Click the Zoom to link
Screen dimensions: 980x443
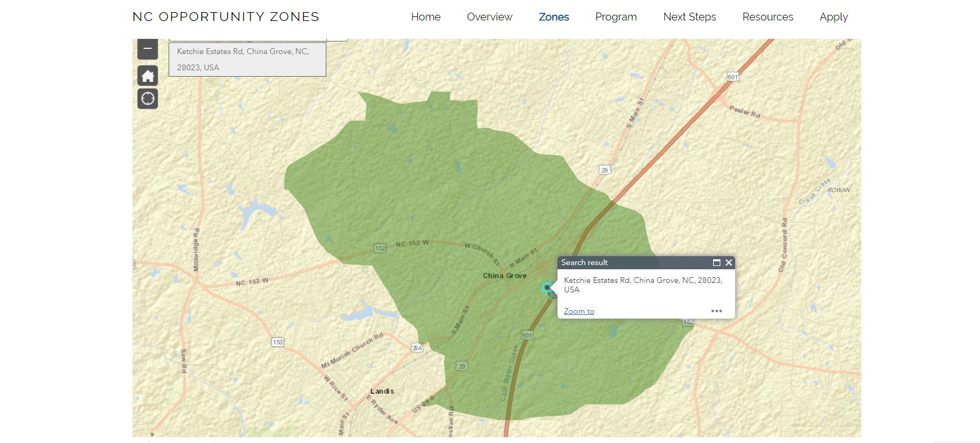(x=579, y=311)
